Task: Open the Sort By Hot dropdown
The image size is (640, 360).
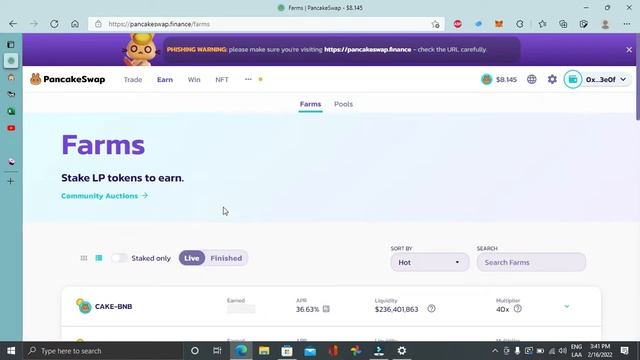Action: click(429, 262)
